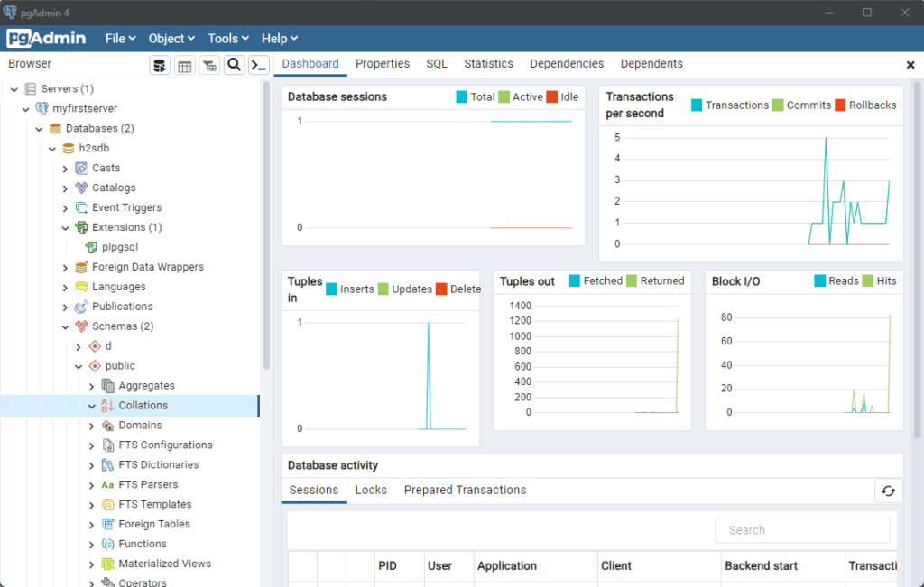This screenshot has height=587, width=924.
Task: Select the plpgsql extension icon
Action: coord(92,247)
